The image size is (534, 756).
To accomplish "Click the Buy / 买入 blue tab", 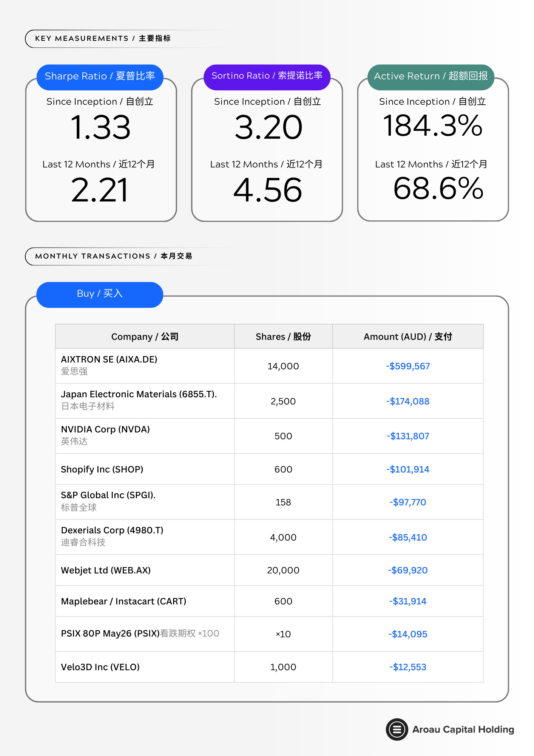I will pyautogui.click(x=100, y=294).
